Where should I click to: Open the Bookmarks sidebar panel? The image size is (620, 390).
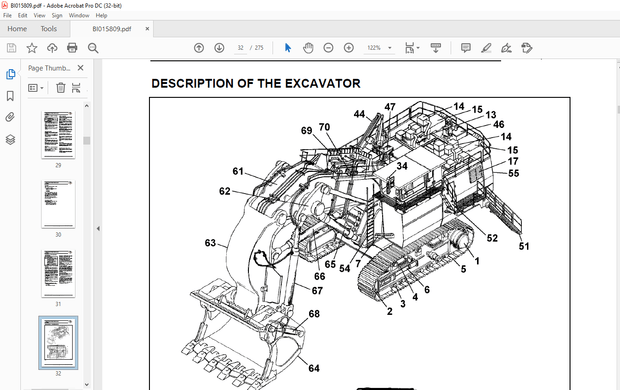(10, 96)
